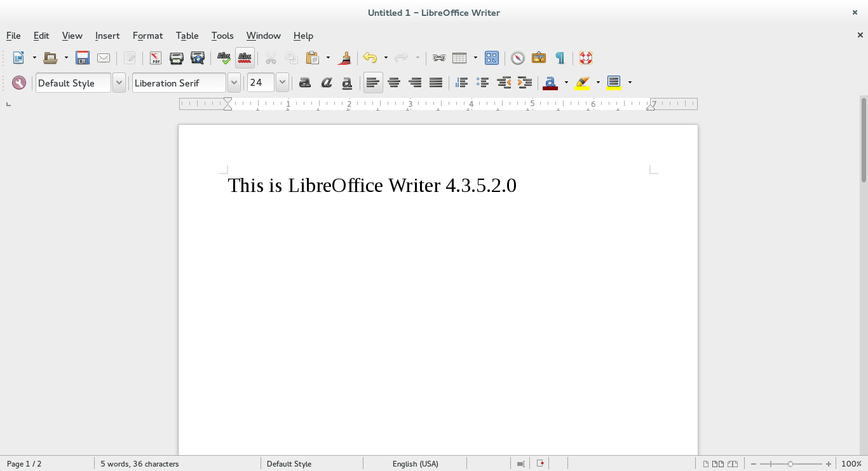Screen dimensions: 868x471
Task: Click into the Liberation Serif font name field
Action: coord(179,83)
